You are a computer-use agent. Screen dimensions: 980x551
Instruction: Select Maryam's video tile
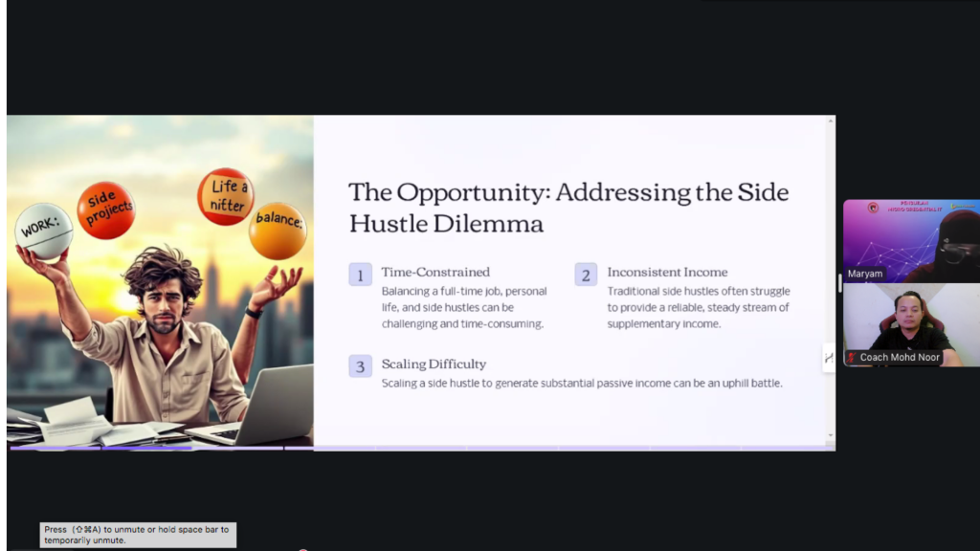[x=911, y=240]
